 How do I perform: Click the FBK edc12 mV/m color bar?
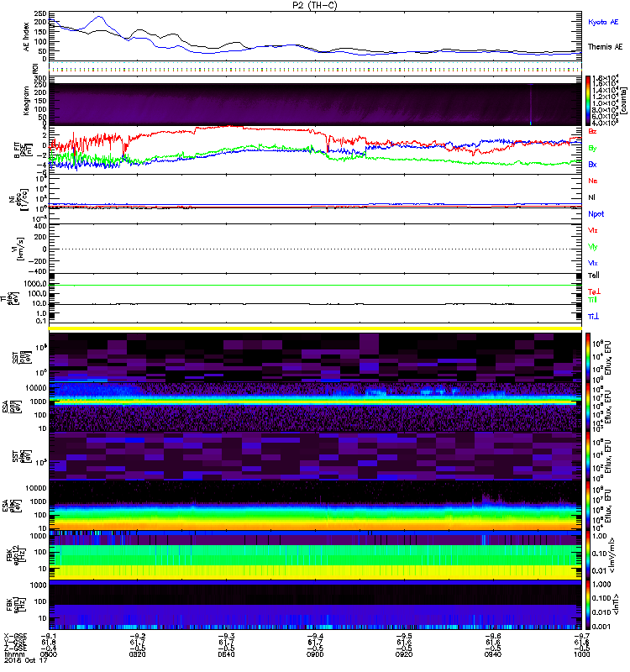click(588, 555)
